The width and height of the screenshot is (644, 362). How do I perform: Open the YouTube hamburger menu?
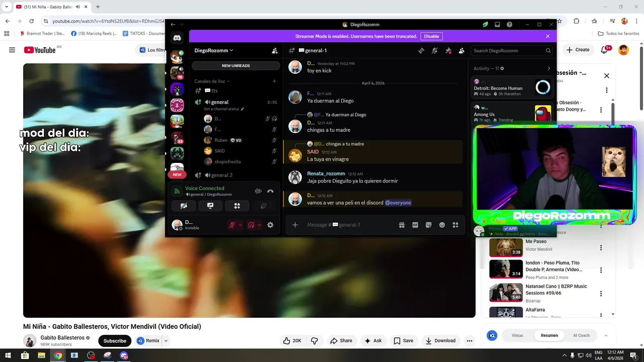[12, 50]
